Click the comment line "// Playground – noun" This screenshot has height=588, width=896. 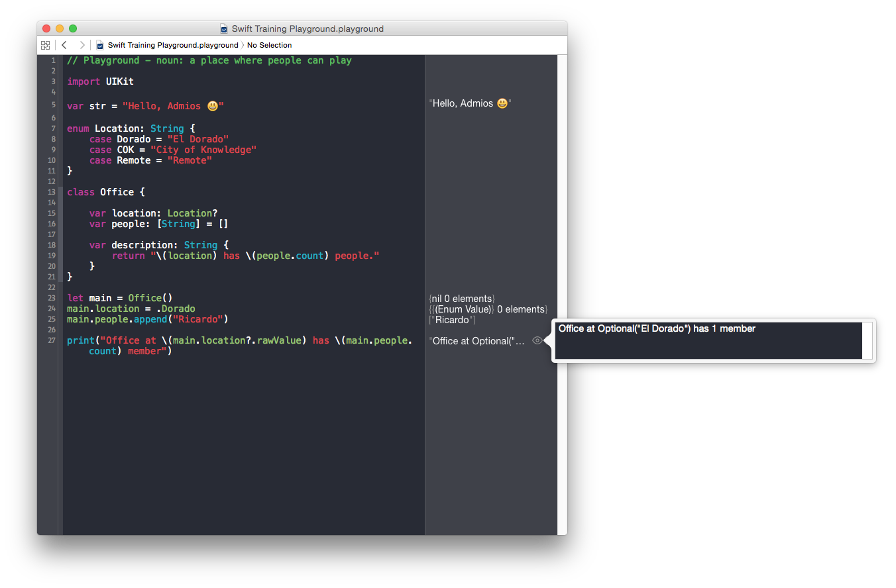[209, 60]
